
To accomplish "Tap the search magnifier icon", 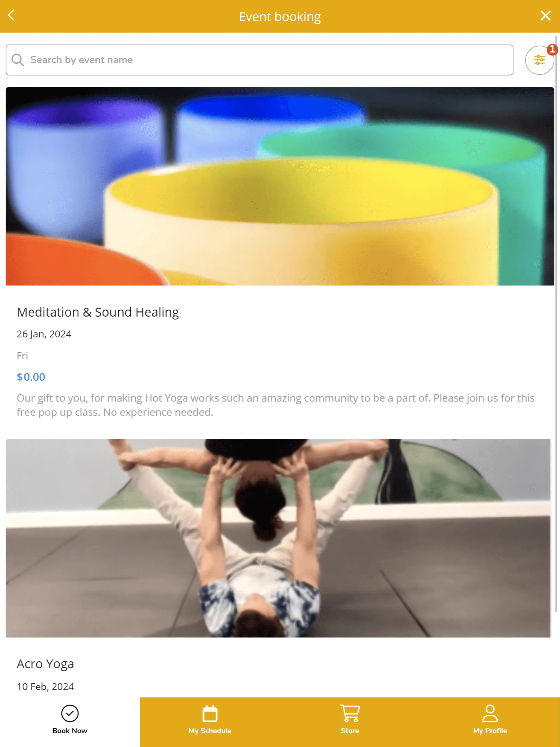I will click(x=18, y=59).
